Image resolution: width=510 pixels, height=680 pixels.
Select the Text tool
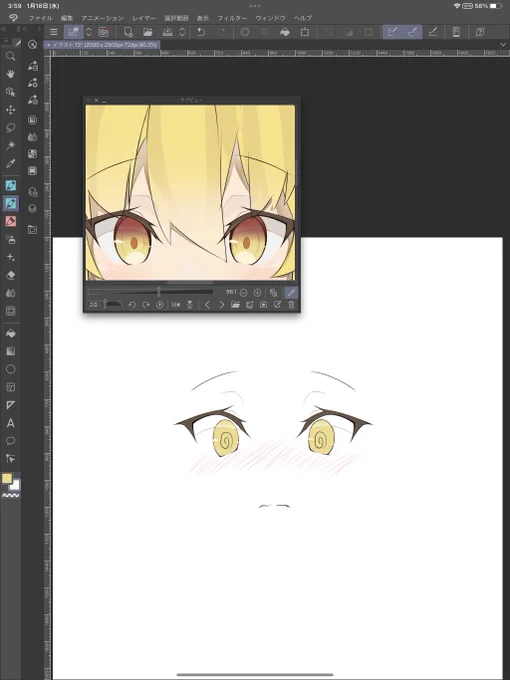point(11,423)
